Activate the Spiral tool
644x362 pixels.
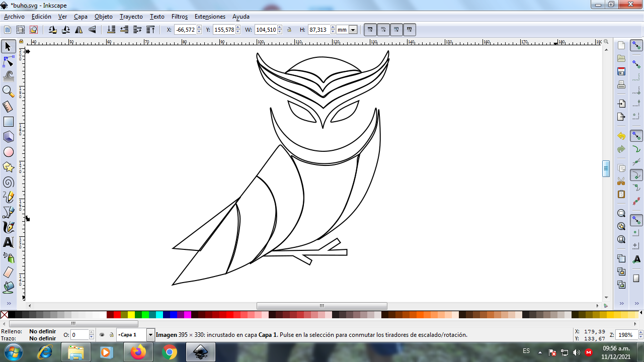pos(8,182)
